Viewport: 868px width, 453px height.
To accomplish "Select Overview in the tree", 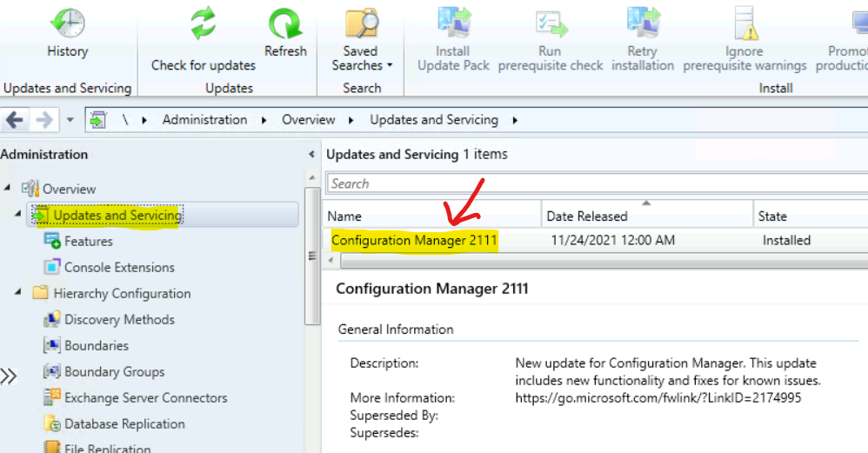I will click(x=70, y=190).
